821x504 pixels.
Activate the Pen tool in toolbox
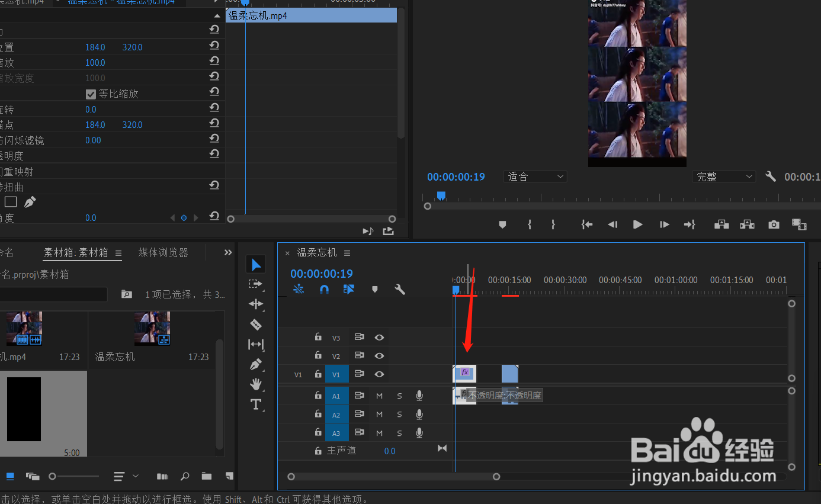point(256,364)
